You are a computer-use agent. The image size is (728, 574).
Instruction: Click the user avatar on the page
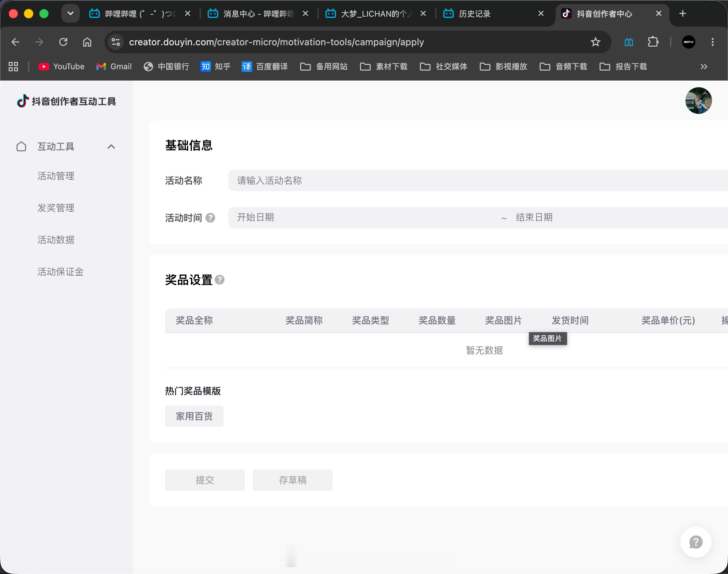click(x=698, y=101)
